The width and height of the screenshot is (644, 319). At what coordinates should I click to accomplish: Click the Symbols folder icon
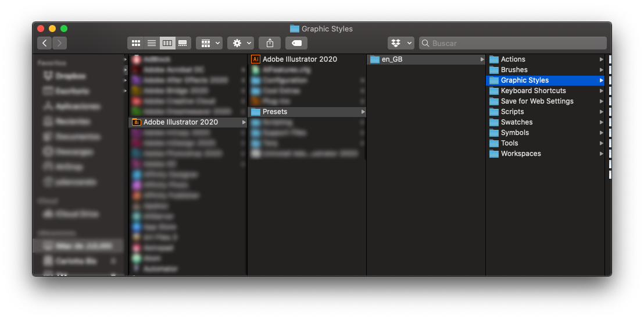494,133
